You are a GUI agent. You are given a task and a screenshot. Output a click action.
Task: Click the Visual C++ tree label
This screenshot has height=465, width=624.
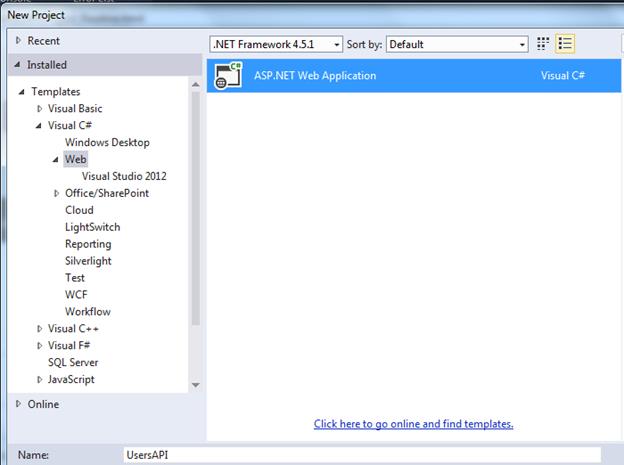click(x=73, y=329)
